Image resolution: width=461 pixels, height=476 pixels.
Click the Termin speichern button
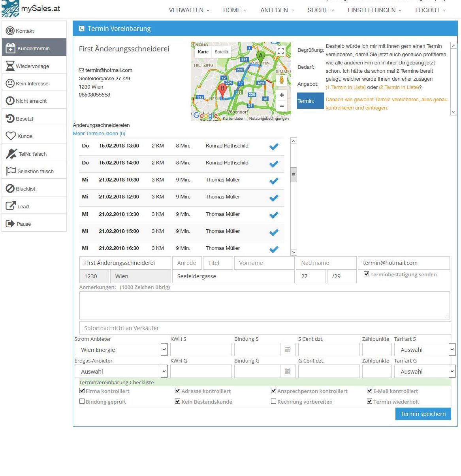tap(423, 414)
